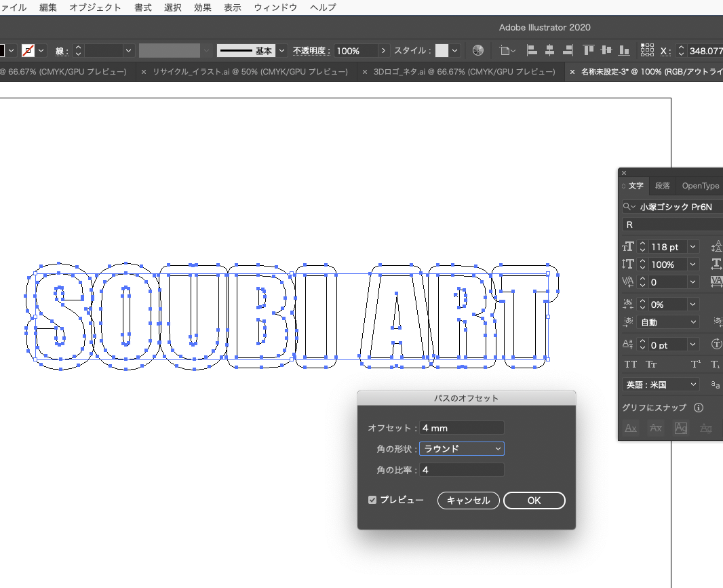Click the Ax baseline glyph snap icon
723x588 pixels.
[630, 428]
